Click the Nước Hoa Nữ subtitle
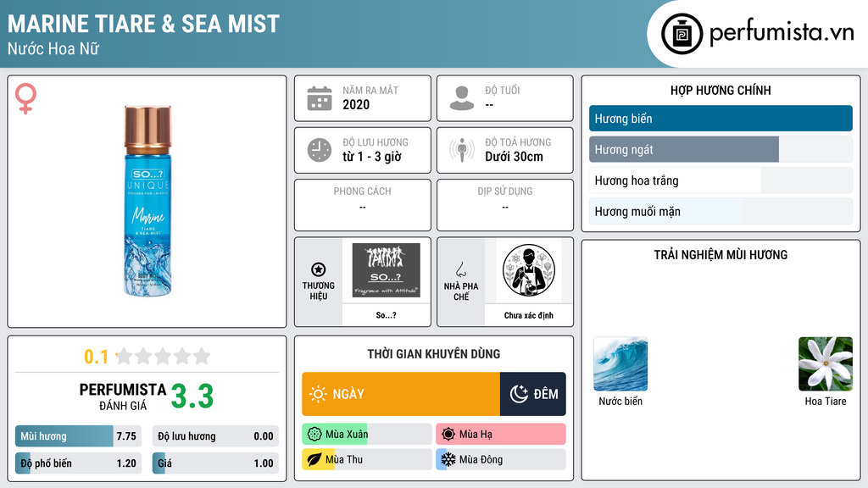 pos(53,48)
